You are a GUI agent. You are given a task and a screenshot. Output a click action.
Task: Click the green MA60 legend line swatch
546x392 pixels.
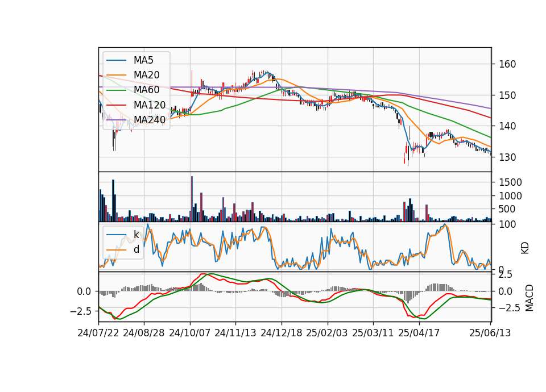click(x=116, y=90)
